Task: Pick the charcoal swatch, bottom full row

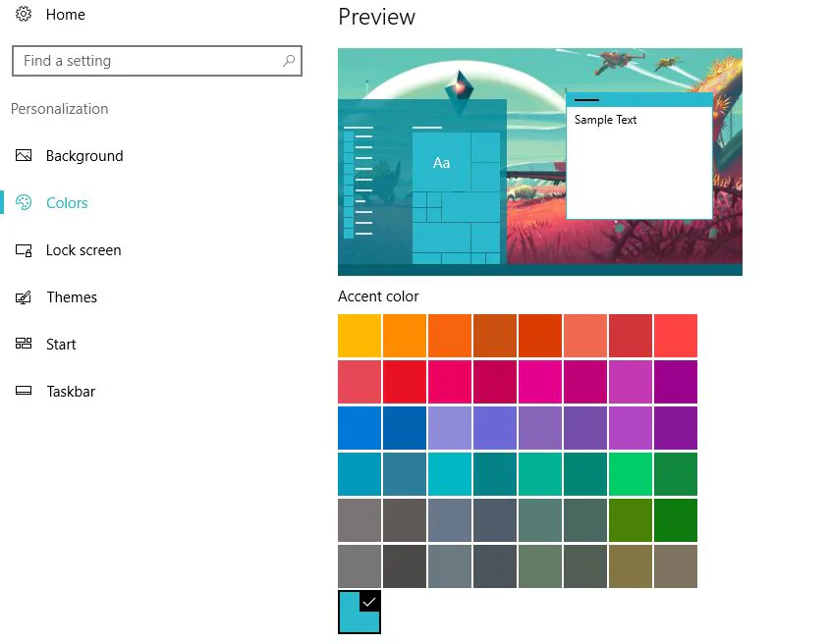Action: 405,565
